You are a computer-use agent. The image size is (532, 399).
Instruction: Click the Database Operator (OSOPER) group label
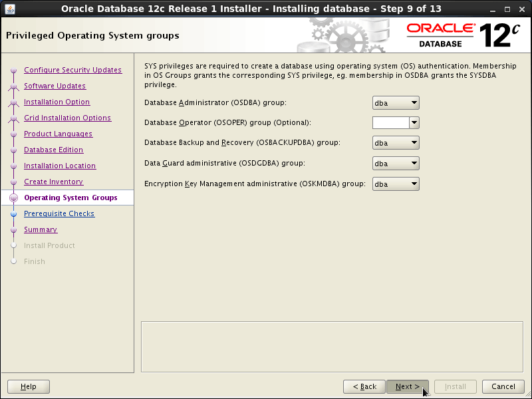[227, 122]
